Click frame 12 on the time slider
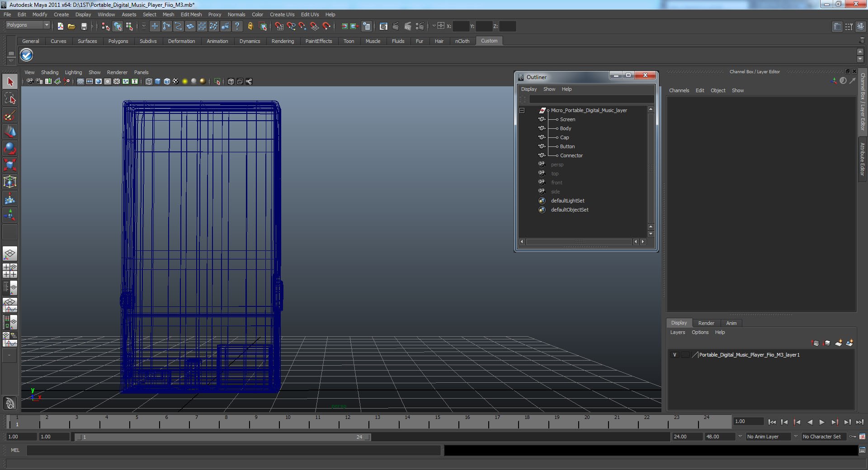 347,423
